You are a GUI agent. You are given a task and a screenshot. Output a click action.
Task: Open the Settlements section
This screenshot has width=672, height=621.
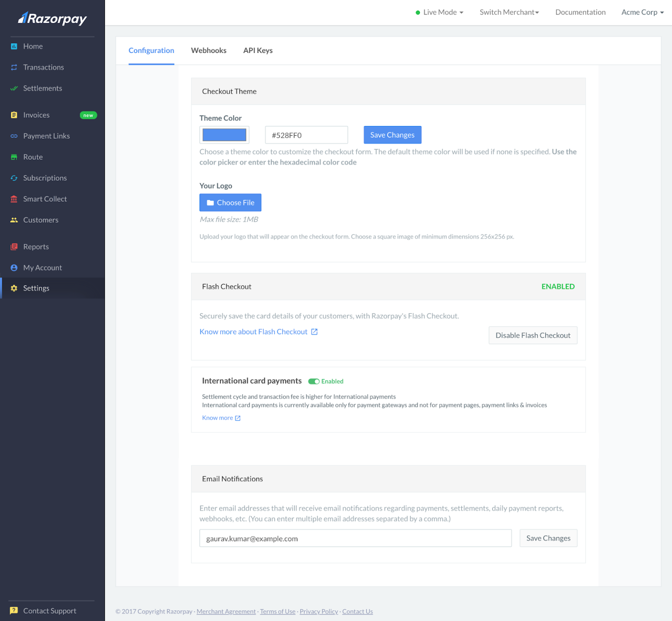tap(42, 88)
